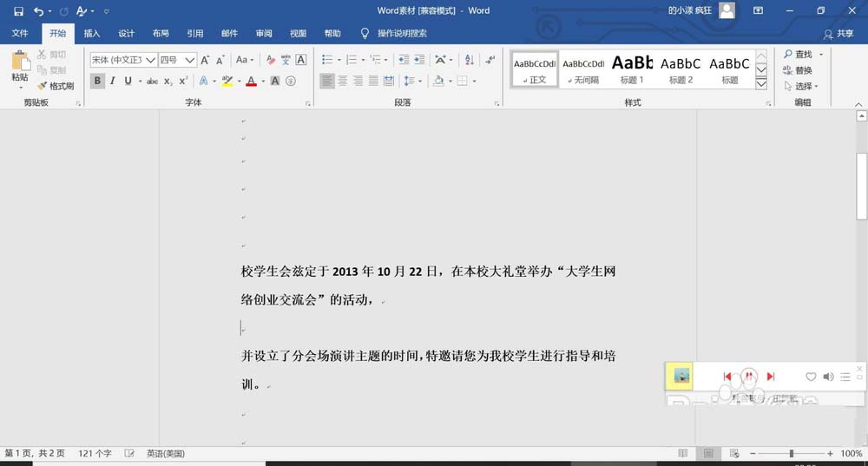Screen dimensions: 868x466
Task: Click the increase indent icon
Action: (x=419, y=60)
